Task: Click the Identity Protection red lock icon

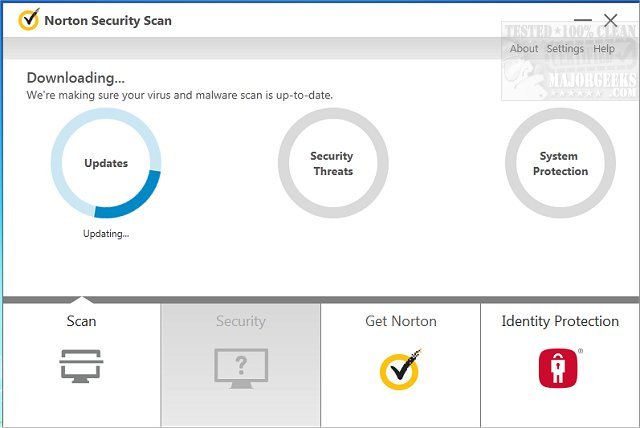Action: (560, 368)
